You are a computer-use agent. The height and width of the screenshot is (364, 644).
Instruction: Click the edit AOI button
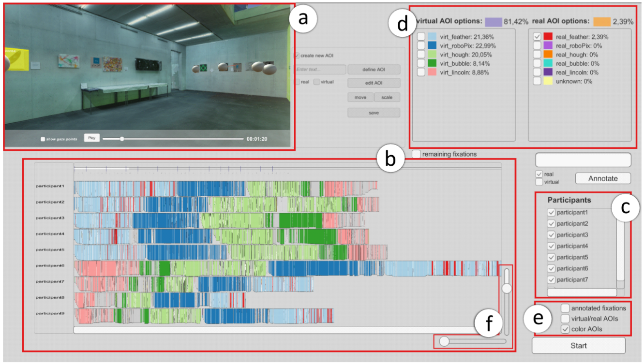374,83
